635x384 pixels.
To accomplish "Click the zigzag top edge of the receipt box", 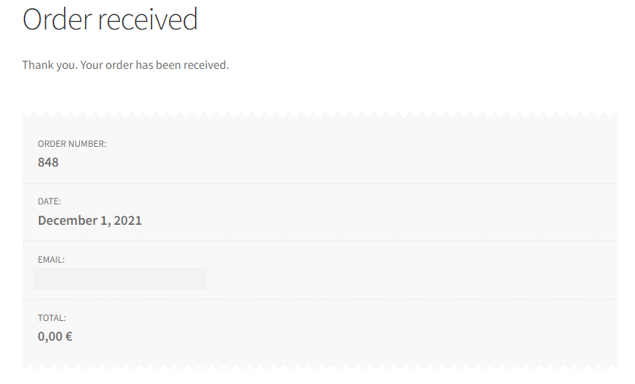I will (x=320, y=115).
